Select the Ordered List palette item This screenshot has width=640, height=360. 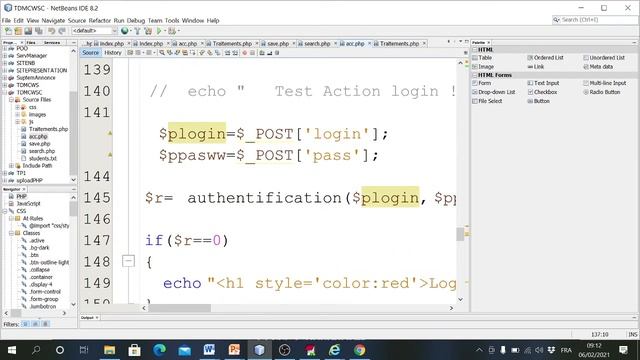pyautogui.click(x=545, y=58)
